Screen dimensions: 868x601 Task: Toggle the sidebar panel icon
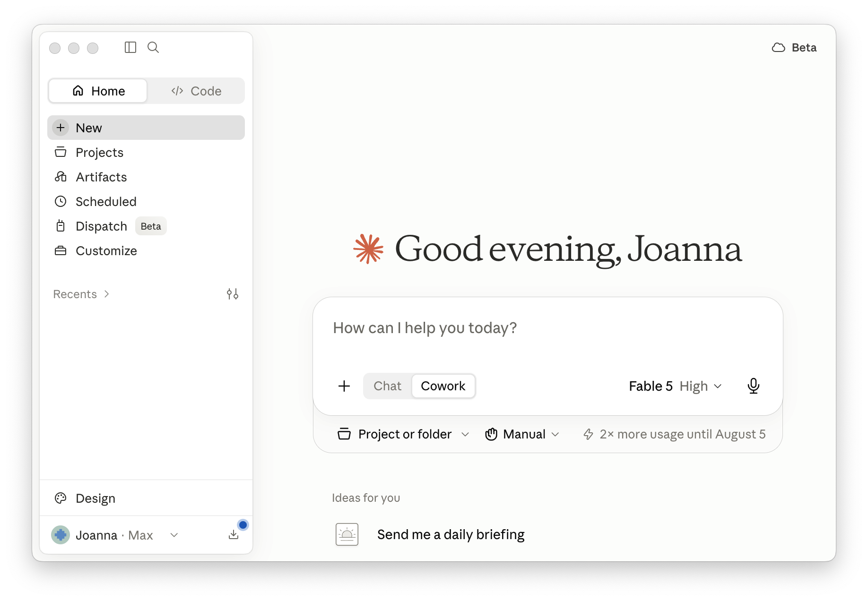(130, 47)
